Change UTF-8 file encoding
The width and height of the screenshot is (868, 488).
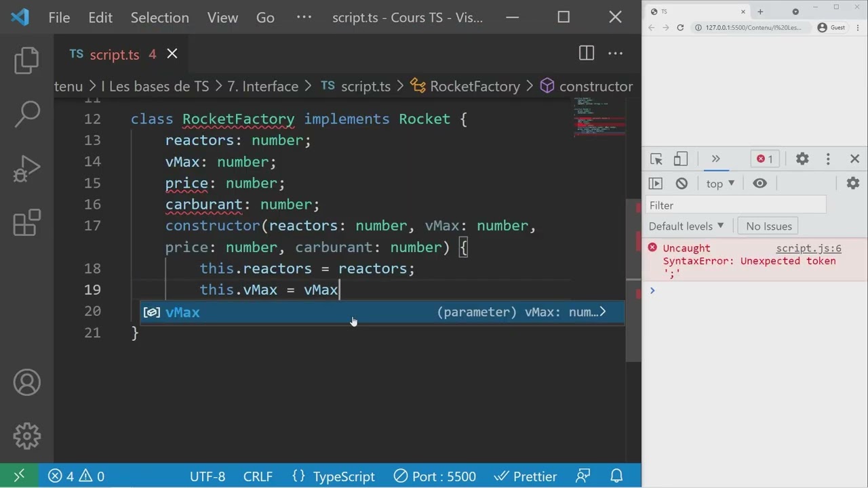point(208,476)
